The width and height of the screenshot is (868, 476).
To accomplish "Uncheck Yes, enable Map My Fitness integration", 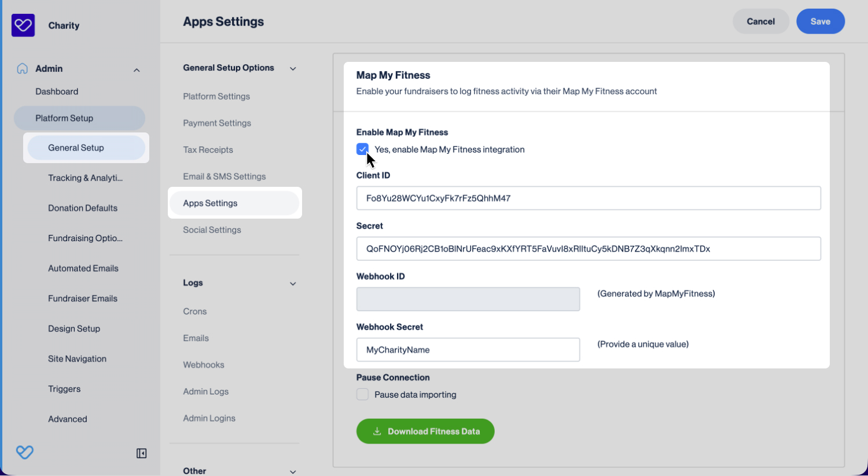I will coord(363,149).
